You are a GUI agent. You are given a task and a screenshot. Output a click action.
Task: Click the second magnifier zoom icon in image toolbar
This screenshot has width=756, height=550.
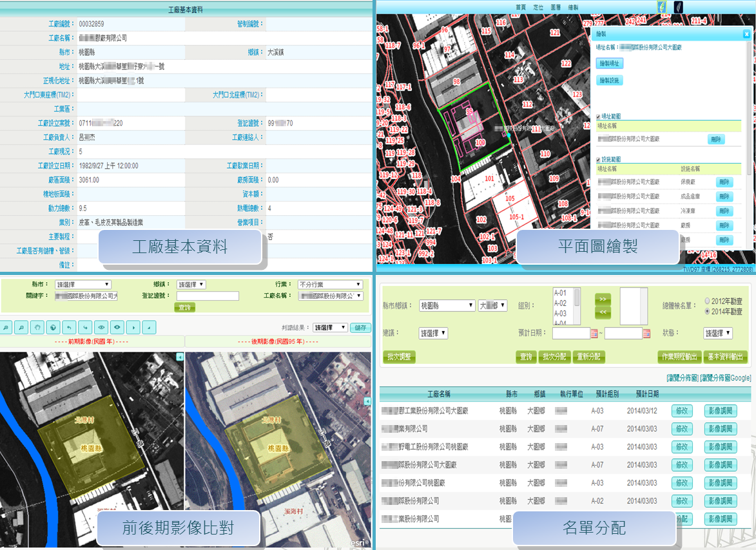[x=21, y=328]
